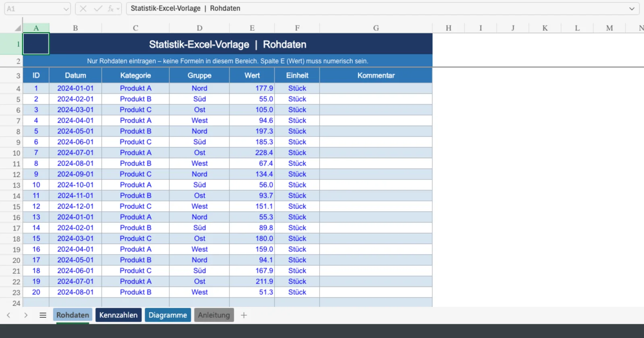Select the date cell 2024-10-01
The image size is (644, 338).
point(75,185)
